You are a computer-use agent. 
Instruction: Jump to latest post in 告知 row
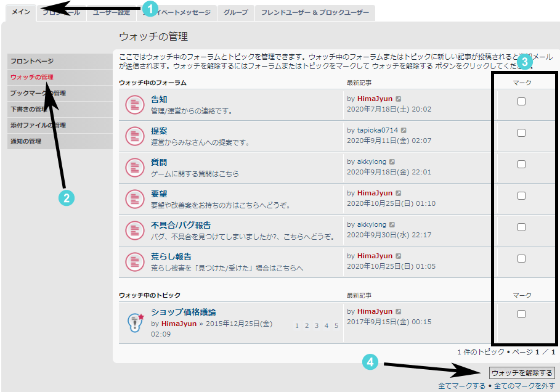(x=399, y=99)
